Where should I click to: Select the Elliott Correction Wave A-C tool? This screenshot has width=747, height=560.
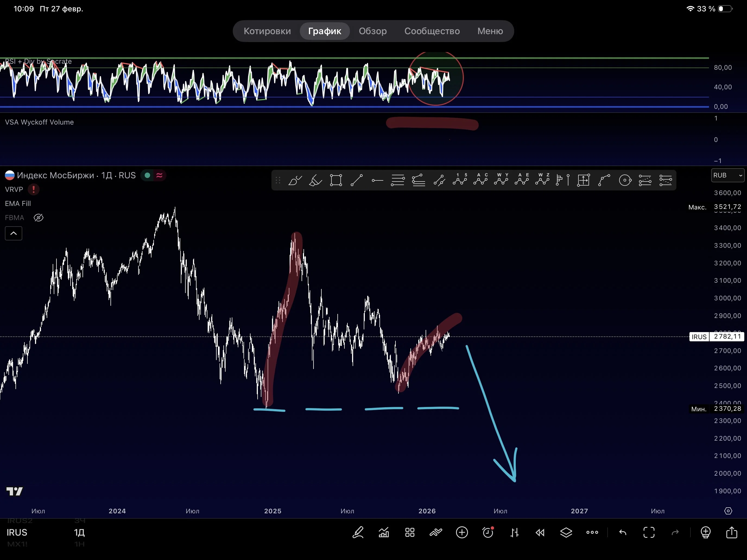pos(480,179)
